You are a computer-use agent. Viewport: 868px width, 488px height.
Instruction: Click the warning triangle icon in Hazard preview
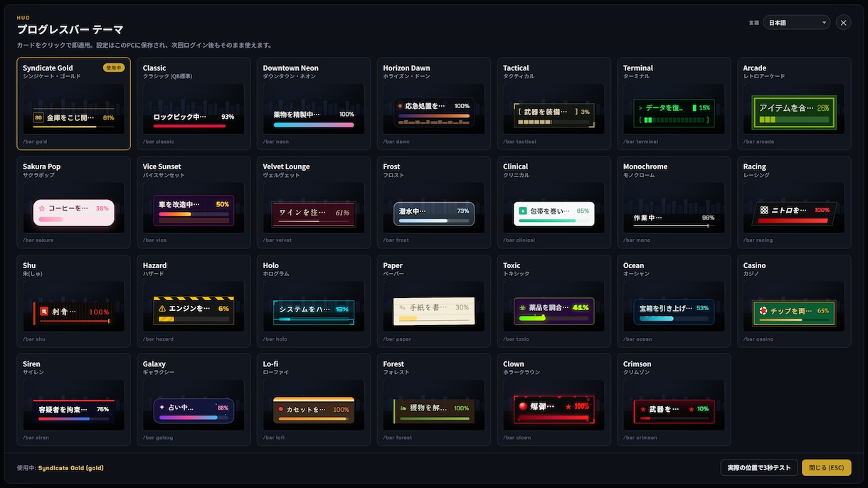[162, 309]
